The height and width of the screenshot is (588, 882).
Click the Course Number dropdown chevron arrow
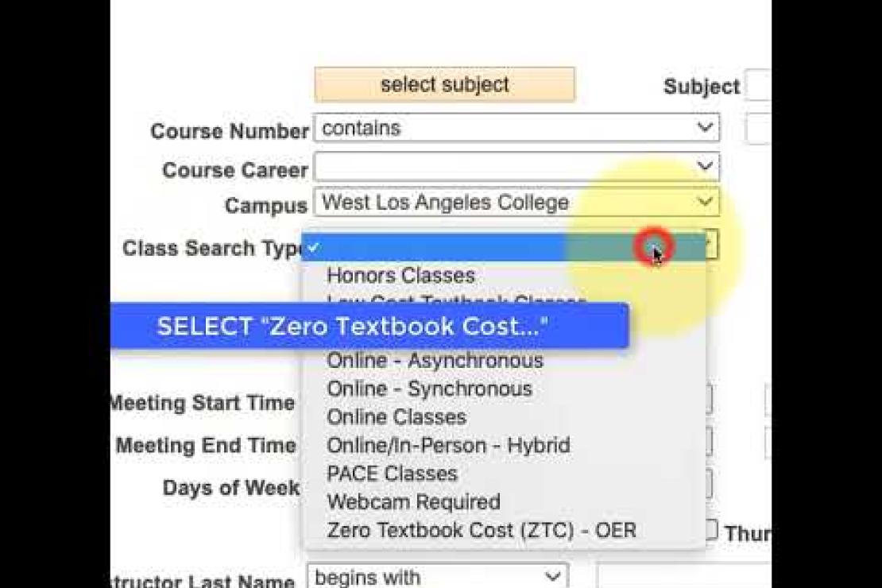click(705, 126)
